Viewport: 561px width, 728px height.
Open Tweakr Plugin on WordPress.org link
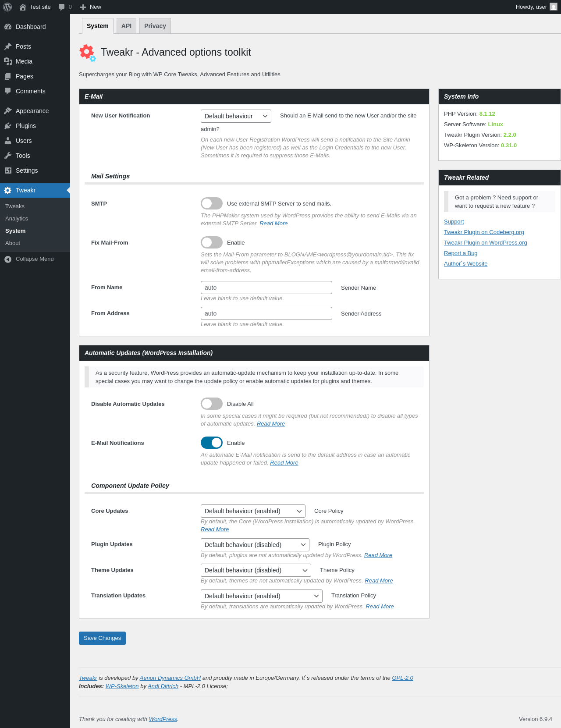(486, 243)
